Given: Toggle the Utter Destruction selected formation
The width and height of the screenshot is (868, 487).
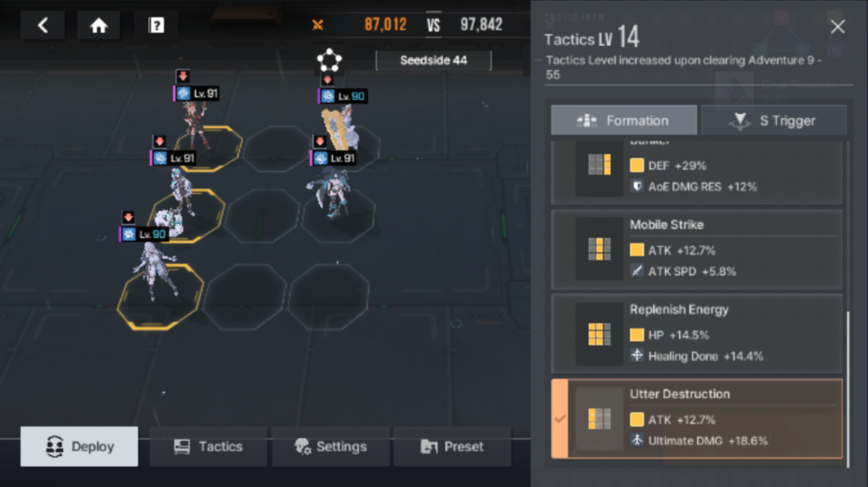Looking at the screenshot, I should [697, 419].
